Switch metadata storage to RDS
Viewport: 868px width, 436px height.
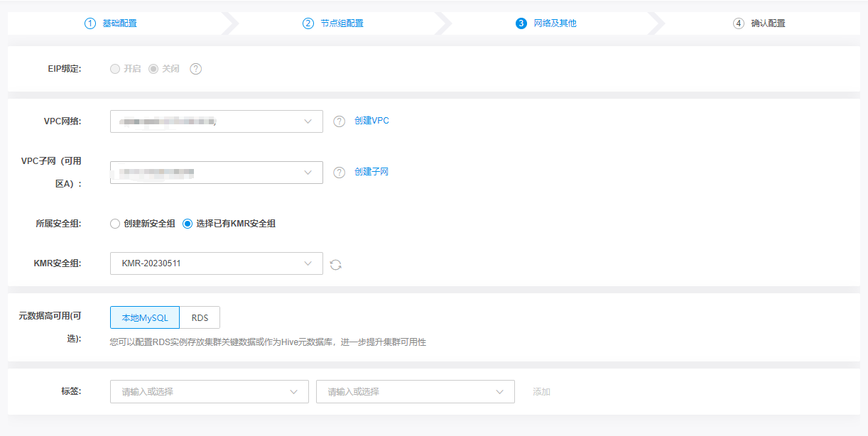coord(200,317)
